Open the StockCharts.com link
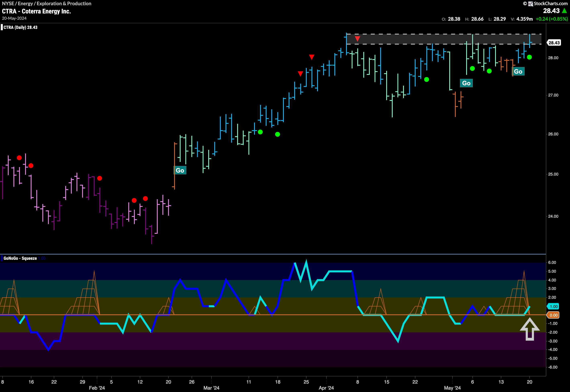Screen dimensions: 570x392 (x=551, y=3)
